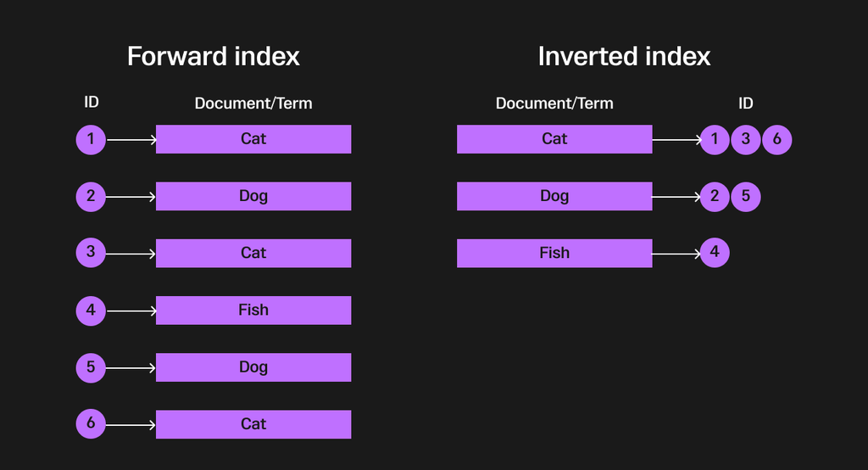The width and height of the screenshot is (868, 470).
Task: Click ID circle 1 in Forward index
Action: click(91, 139)
